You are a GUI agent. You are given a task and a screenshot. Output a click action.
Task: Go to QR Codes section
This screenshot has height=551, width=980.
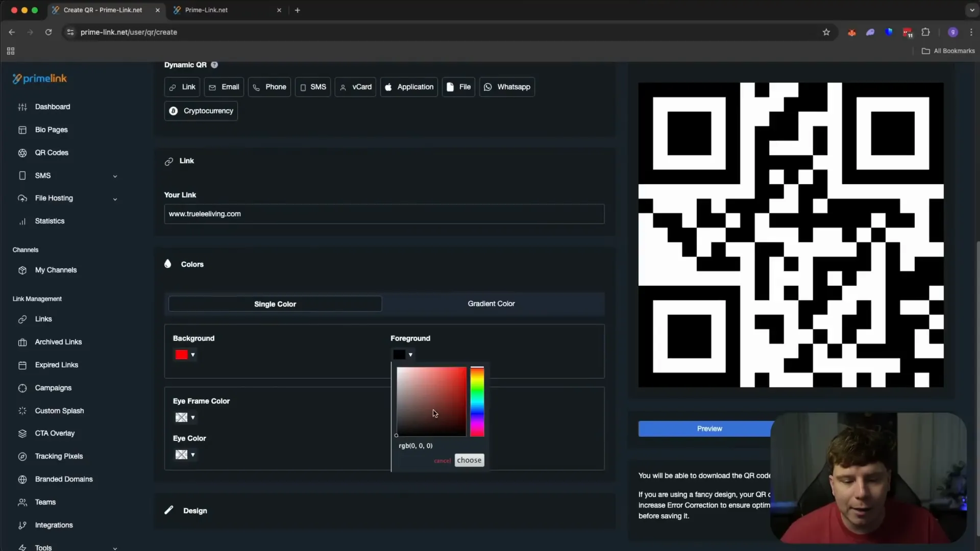click(51, 153)
